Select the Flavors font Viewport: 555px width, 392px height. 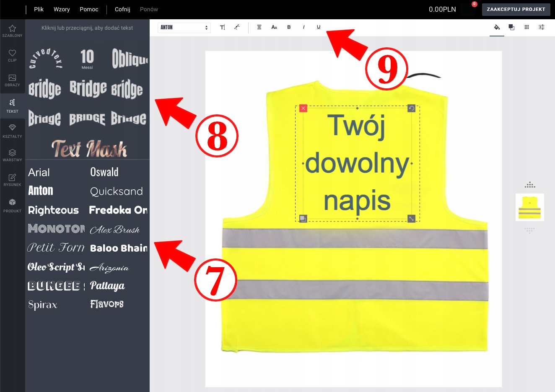(107, 304)
